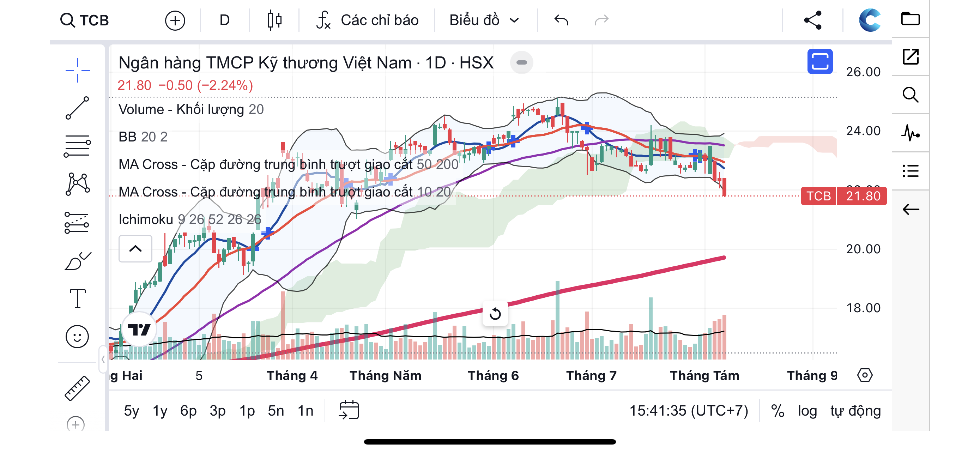This screenshot has height=453, width=980.
Task: Select the ruler measure tool
Action: [77, 388]
